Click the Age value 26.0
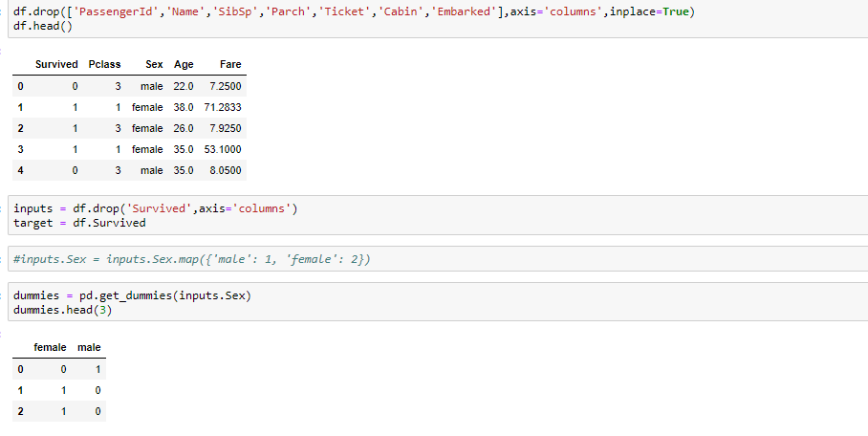This screenshot has width=868, height=436. point(184,128)
